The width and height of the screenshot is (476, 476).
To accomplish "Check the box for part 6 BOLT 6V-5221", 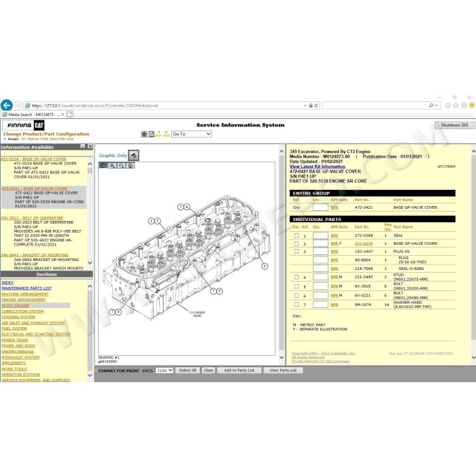I will (296, 295).
